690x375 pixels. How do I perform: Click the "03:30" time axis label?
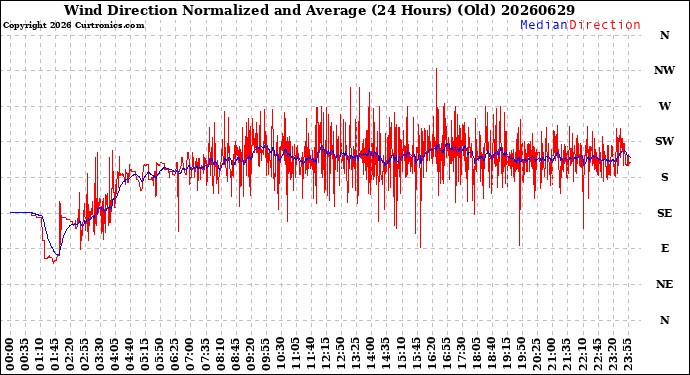click(x=99, y=354)
